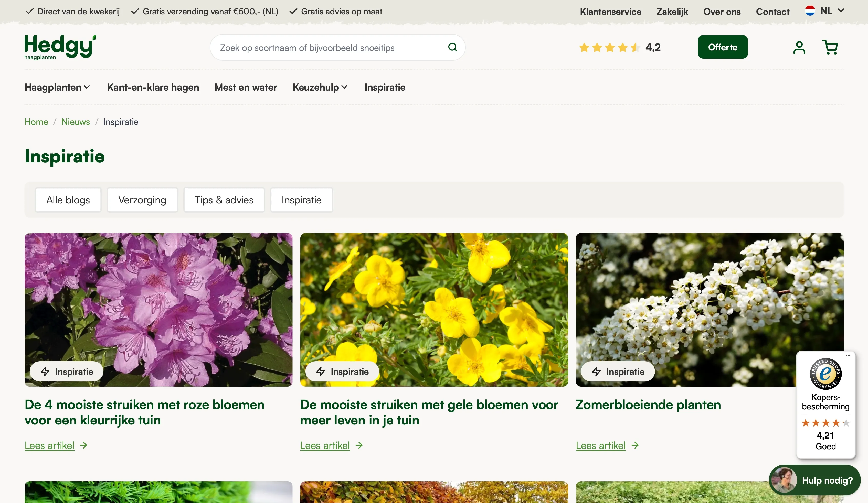Click the Dutch flag language icon
Screen dimensions: 868x503
coord(810,11)
